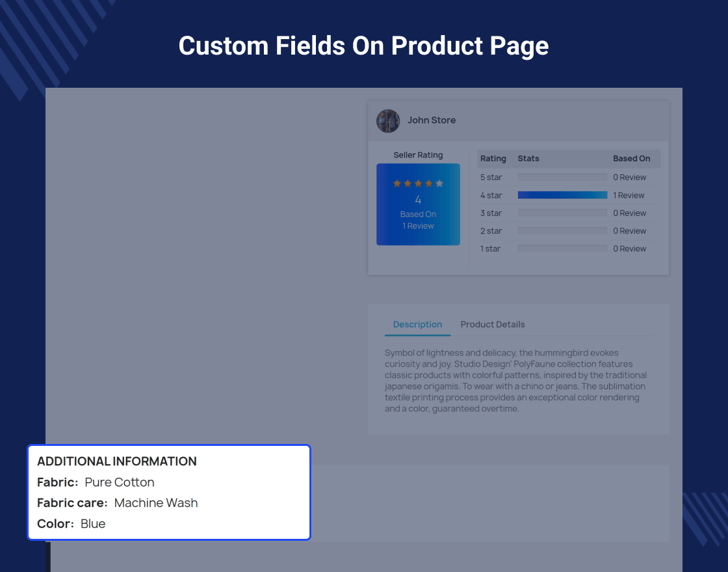Click the 'Pure Cotton' fabric value
728x572 pixels.
tap(120, 482)
